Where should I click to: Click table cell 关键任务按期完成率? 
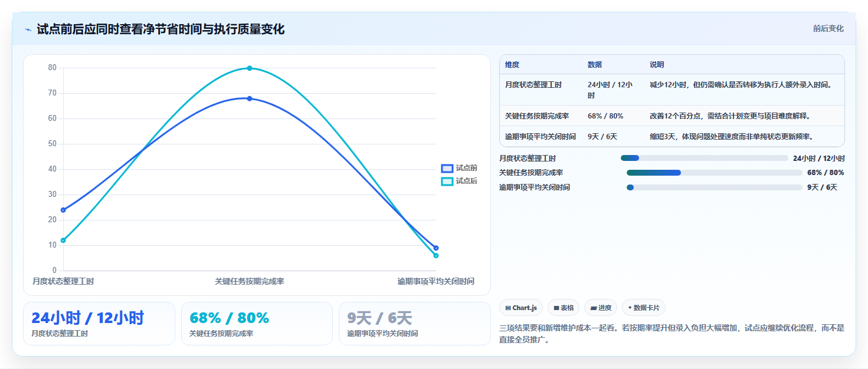tap(537, 116)
